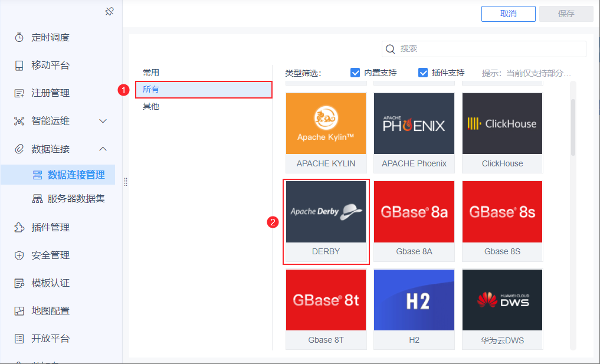Image resolution: width=600 pixels, height=364 pixels.
Task: Open the 地图配置 menu item
Action: (x=50, y=311)
